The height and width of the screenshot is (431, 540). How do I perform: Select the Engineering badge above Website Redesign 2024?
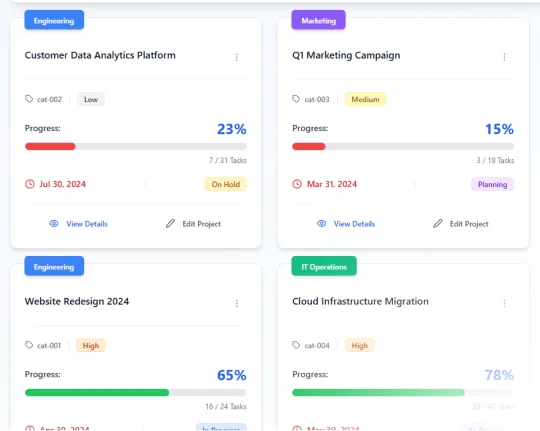[54, 266]
